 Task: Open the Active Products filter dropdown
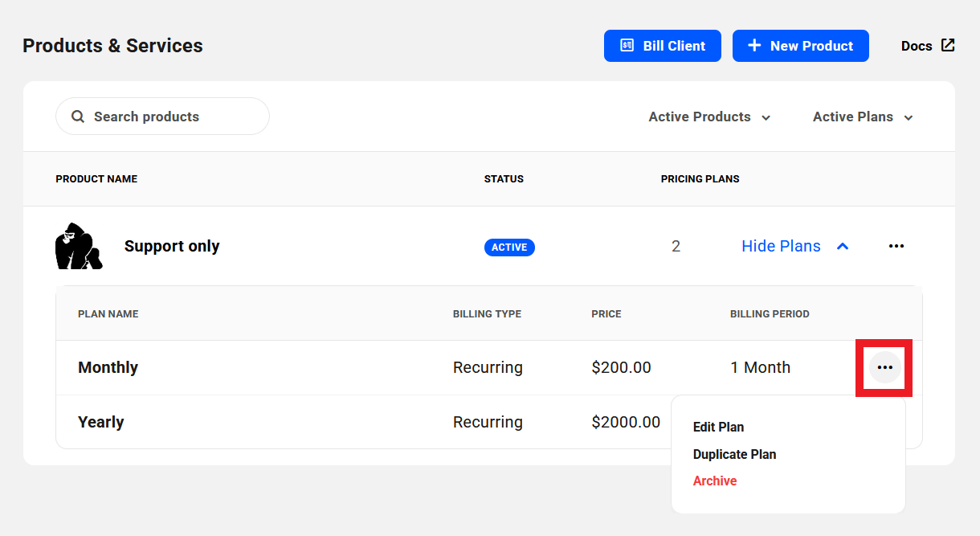(709, 117)
